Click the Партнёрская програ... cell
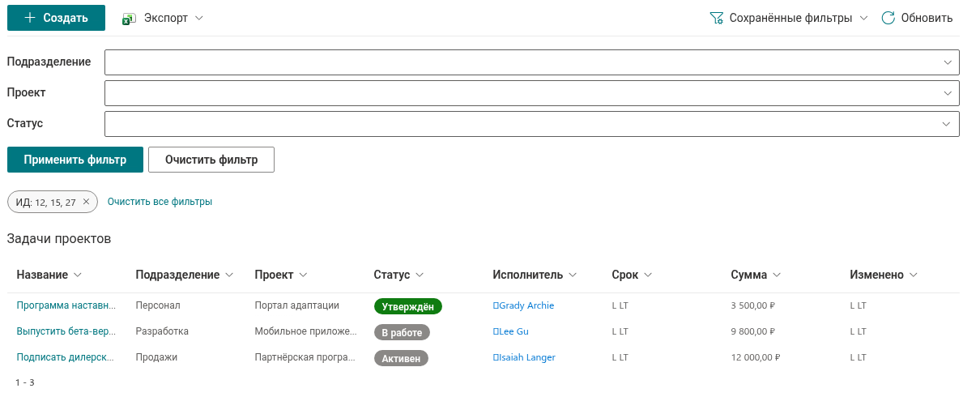The height and width of the screenshot is (397, 980). [305, 357]
